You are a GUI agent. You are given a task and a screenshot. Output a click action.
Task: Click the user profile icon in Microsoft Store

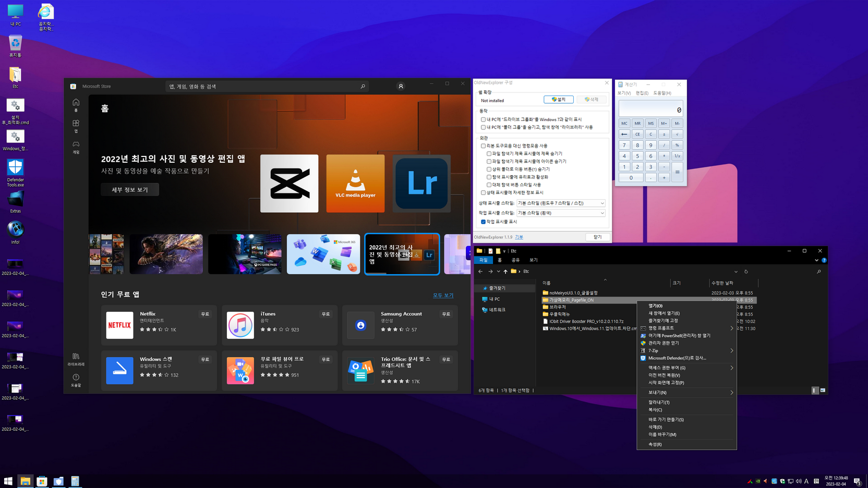(401, 86)
